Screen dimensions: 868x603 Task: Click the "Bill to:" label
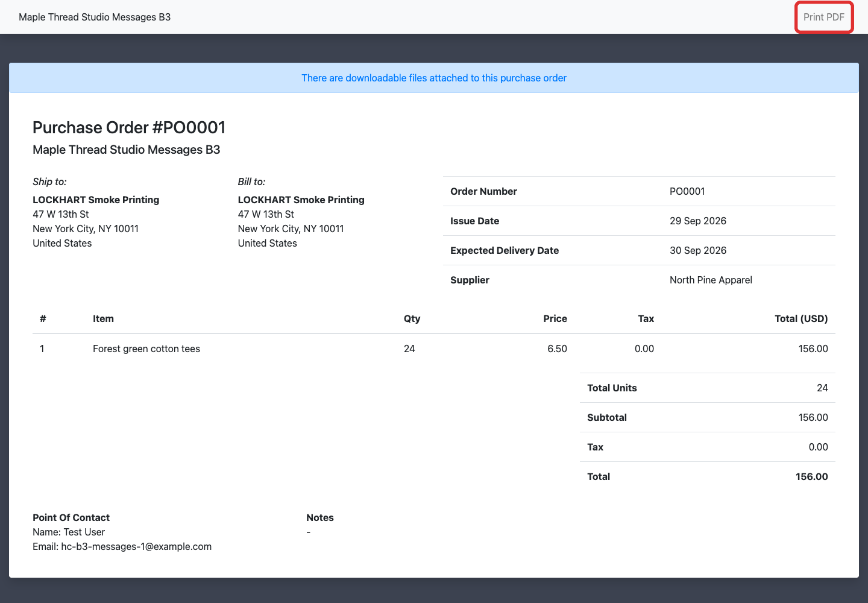(x=251, y=182)
